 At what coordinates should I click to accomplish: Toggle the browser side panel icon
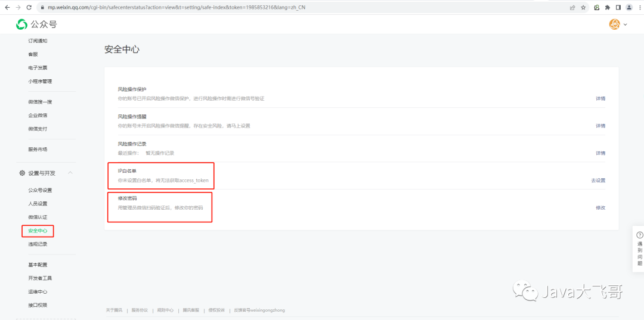tap(618, 7)
